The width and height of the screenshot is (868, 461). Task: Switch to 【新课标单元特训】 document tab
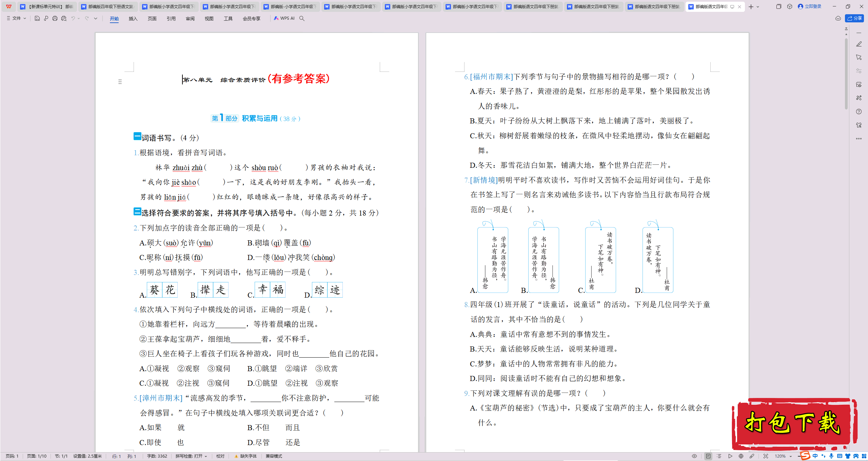[x=47, y=6]
